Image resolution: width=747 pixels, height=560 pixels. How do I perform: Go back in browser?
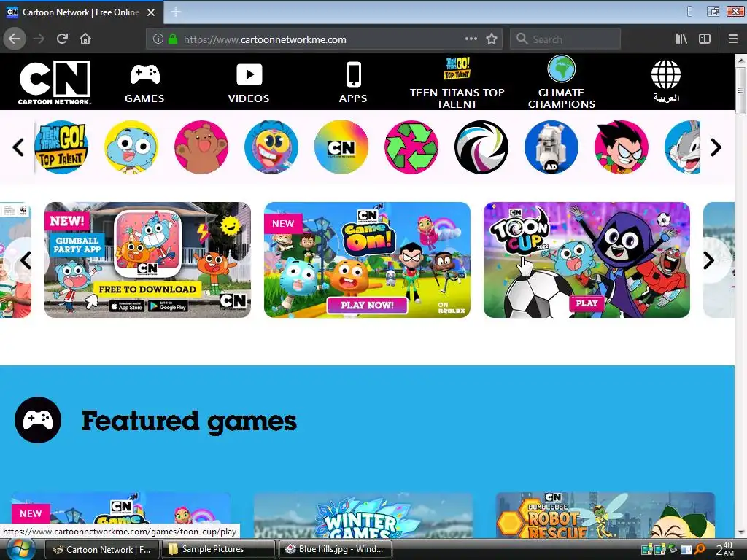click(x=15, y=39)
